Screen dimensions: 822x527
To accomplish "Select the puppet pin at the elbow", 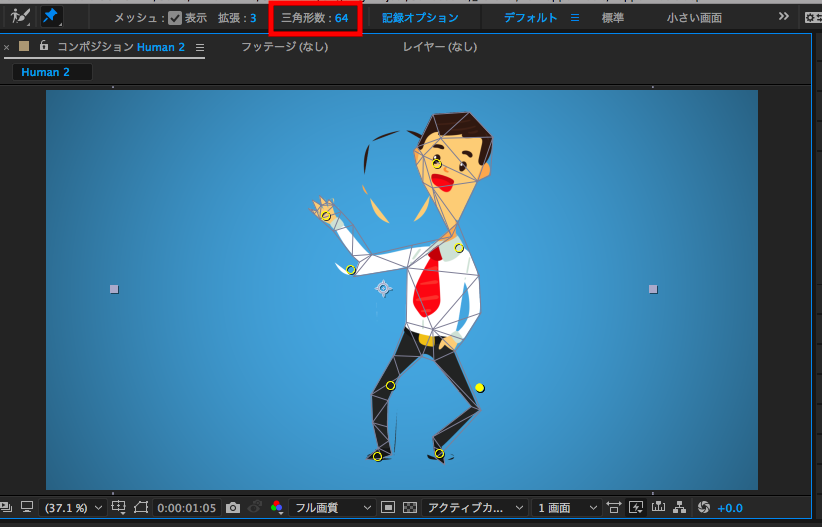I will (x=351, y=270).
